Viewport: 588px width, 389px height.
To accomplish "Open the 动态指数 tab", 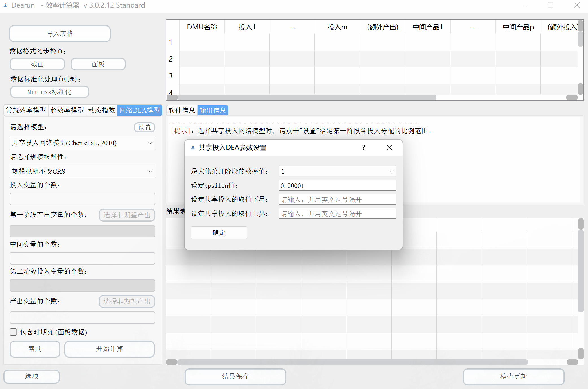I will click(x=101, y=110).
